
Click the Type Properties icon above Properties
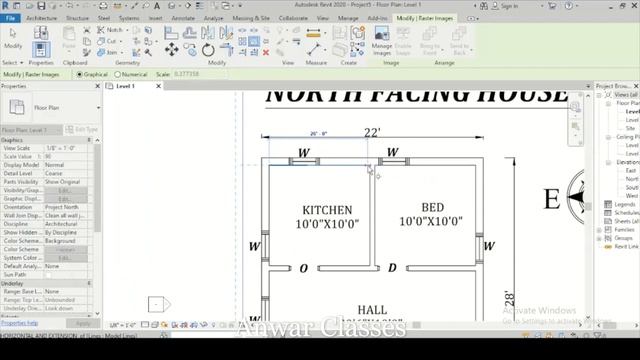pyautogui.click(x=41, y=33)
